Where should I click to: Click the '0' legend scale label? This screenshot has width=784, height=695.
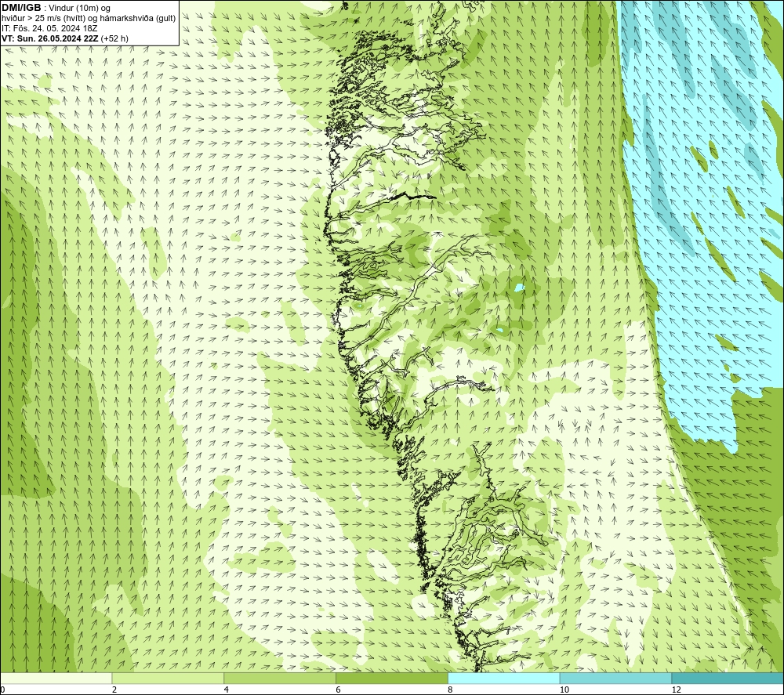[3, 690]
